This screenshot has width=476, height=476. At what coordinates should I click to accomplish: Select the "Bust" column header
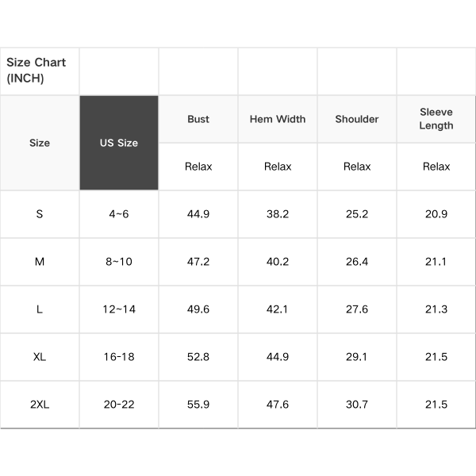[x=198, y=119]
